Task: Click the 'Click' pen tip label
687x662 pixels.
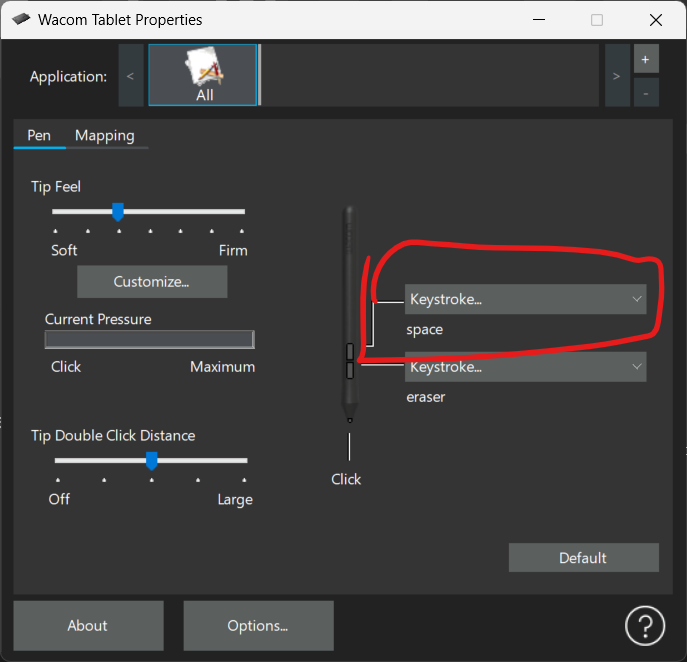Action: pos(346,479)
